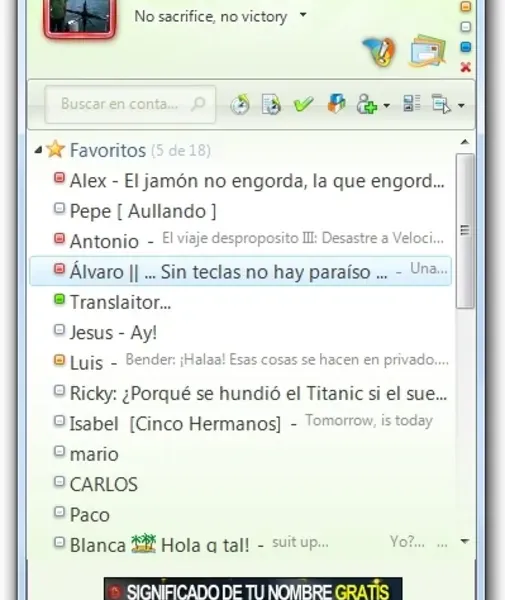The height and width of the screenshot is (600, 505).
Task: Click the 'No sacrifice, no victory' status message
Action: click(211, 16)
